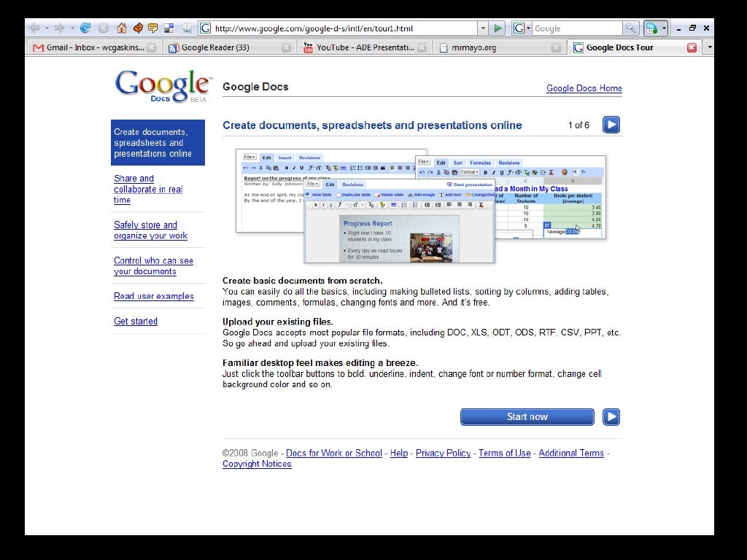This screenshot has height=560, width=747.
Task: Switch to the YouTube ADE Presentation tab
Action: pyautogui.click(x=364, y=47)
